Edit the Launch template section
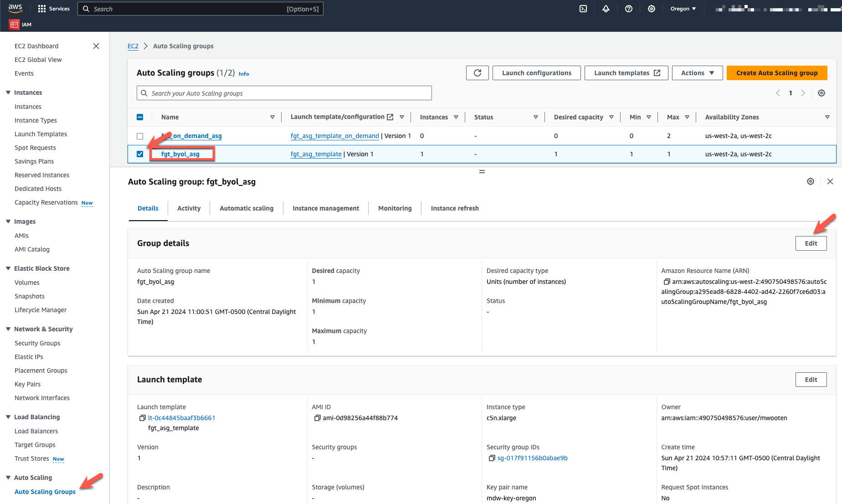The width and height of the screenshot is (842, 504). tap(811, 380)
